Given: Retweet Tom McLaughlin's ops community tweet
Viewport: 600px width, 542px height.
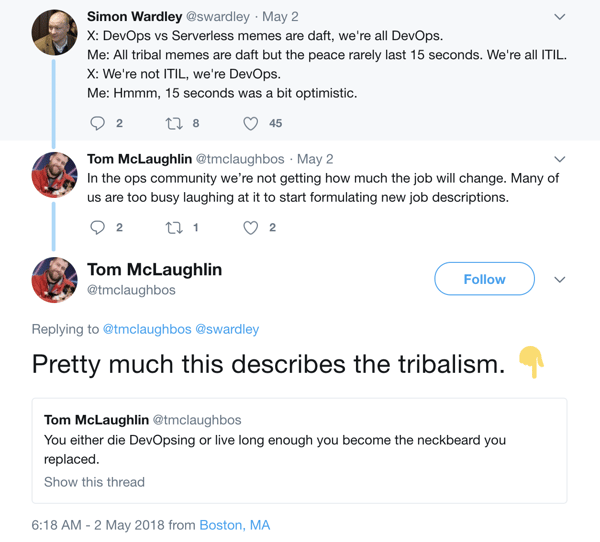Looking at the screenshot, I should [x=174, y=227].
